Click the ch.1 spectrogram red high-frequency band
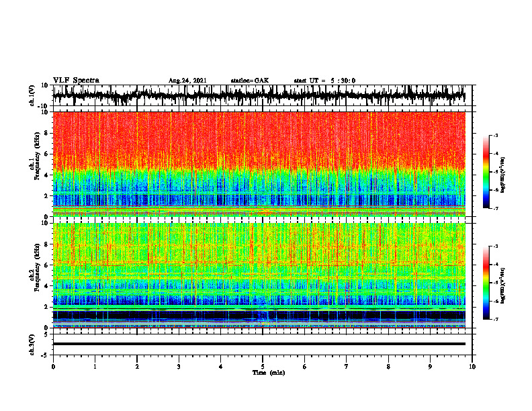 (259, 141)
